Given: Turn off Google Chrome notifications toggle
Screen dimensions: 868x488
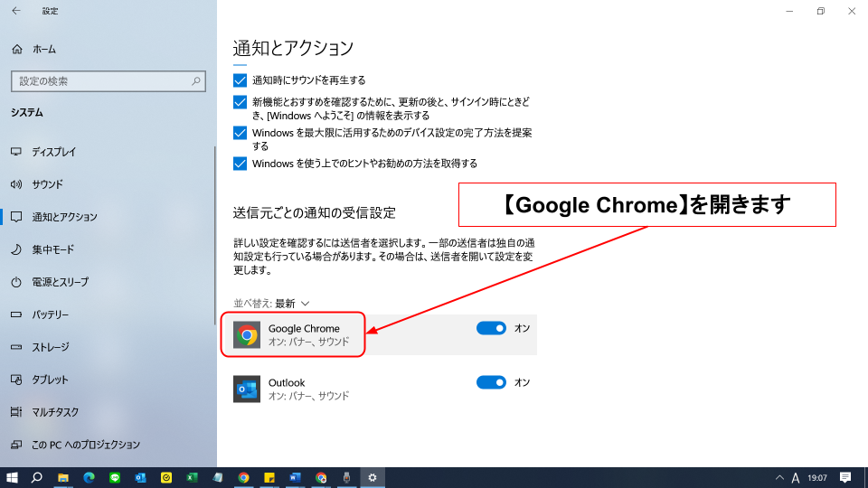Looking at the screenshot, I should tap(491, 328).
